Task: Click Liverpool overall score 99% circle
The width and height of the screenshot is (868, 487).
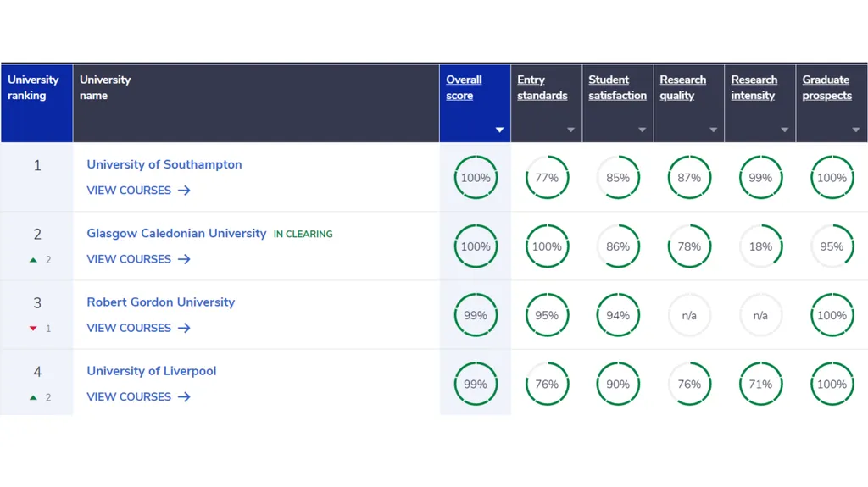Action: tap(476, 384)
